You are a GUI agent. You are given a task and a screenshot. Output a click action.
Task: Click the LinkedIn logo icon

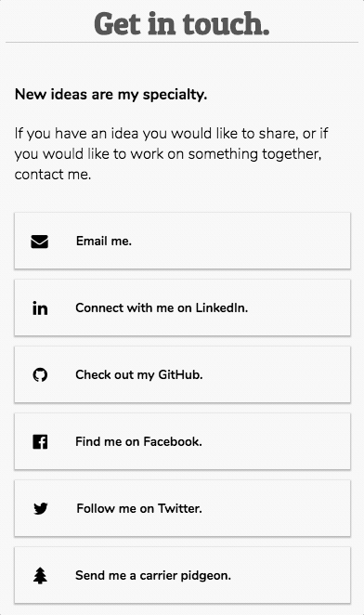pos(40,308)
